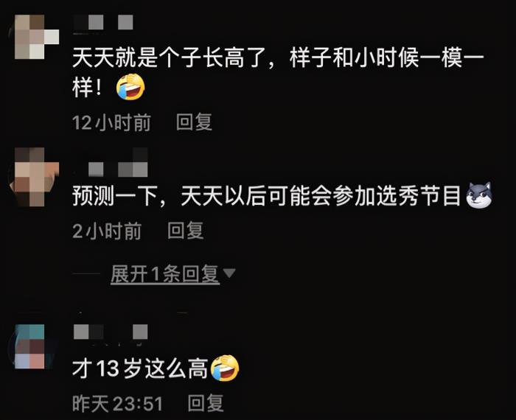Image resolution: width=516 pixels, height=420 pixels.
Task: Reply to the comment posted 昨天 23:51
Action: (206, 403)
